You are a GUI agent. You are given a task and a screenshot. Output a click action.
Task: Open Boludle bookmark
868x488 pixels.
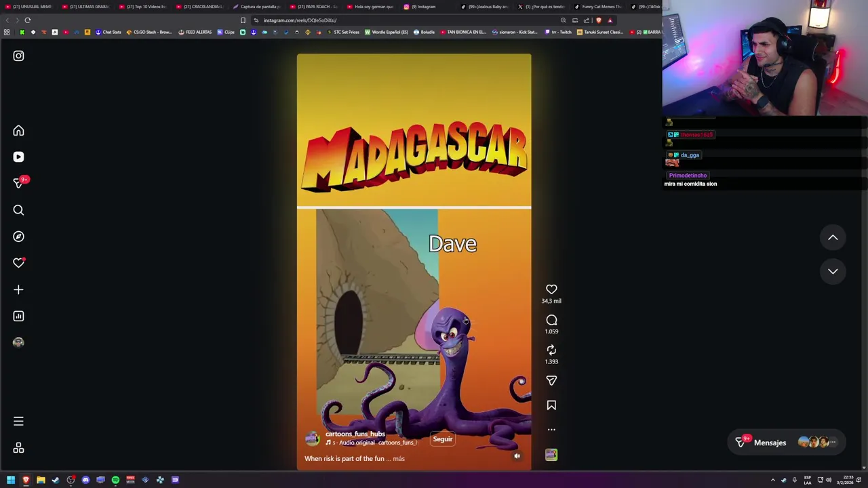(x=425, y=32)
